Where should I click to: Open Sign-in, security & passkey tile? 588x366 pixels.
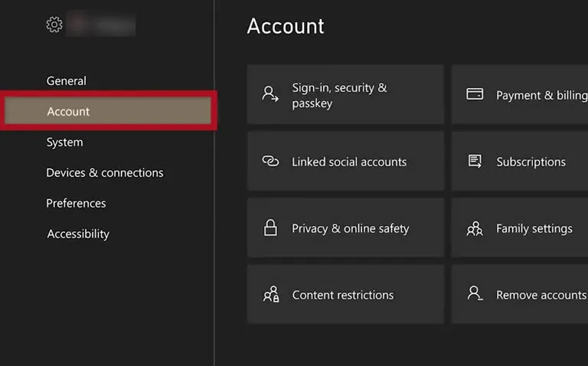tap(345, 94)
